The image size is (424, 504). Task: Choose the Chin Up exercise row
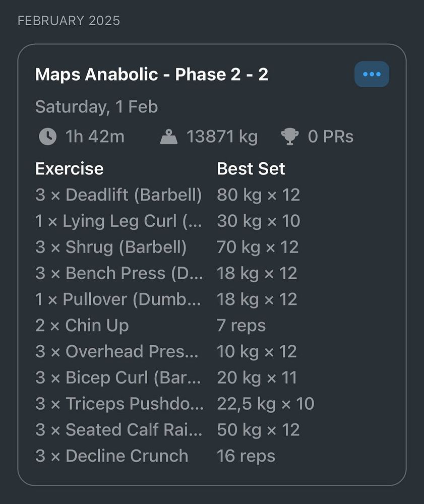tap(82, 326)
